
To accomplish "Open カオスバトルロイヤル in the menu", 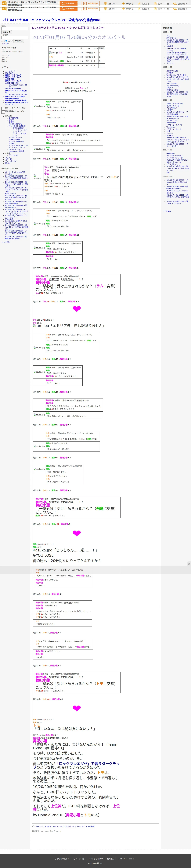I will point(13,89).
